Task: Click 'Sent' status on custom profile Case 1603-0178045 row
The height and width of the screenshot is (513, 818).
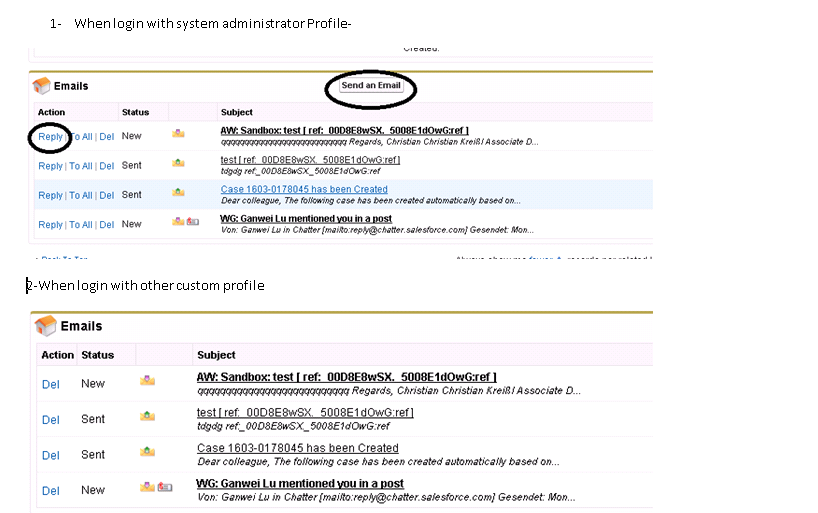Action: [x=93, y=455]
